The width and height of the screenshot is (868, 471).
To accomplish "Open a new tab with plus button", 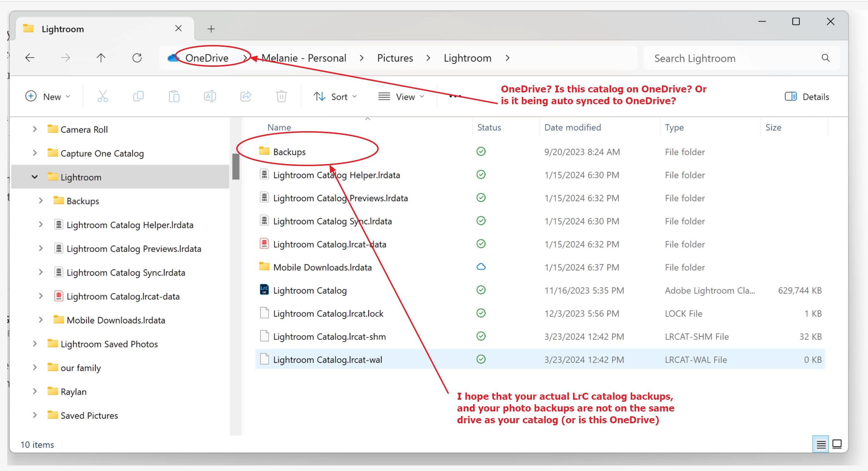I will click(x=211, y=29).
